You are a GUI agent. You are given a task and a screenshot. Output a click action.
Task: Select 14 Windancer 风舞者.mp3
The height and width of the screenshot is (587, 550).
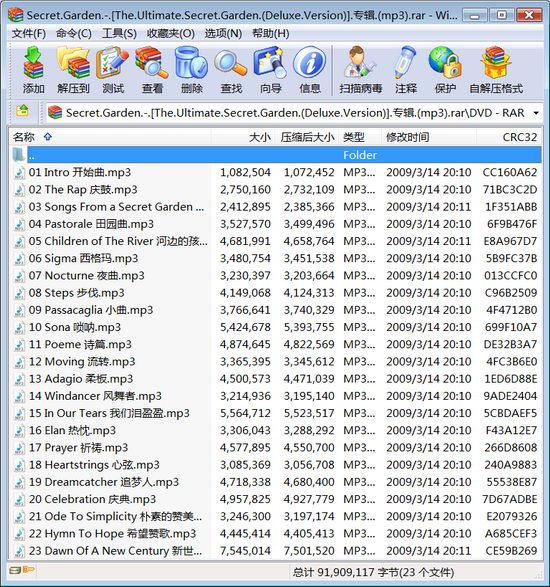(276, 396)
